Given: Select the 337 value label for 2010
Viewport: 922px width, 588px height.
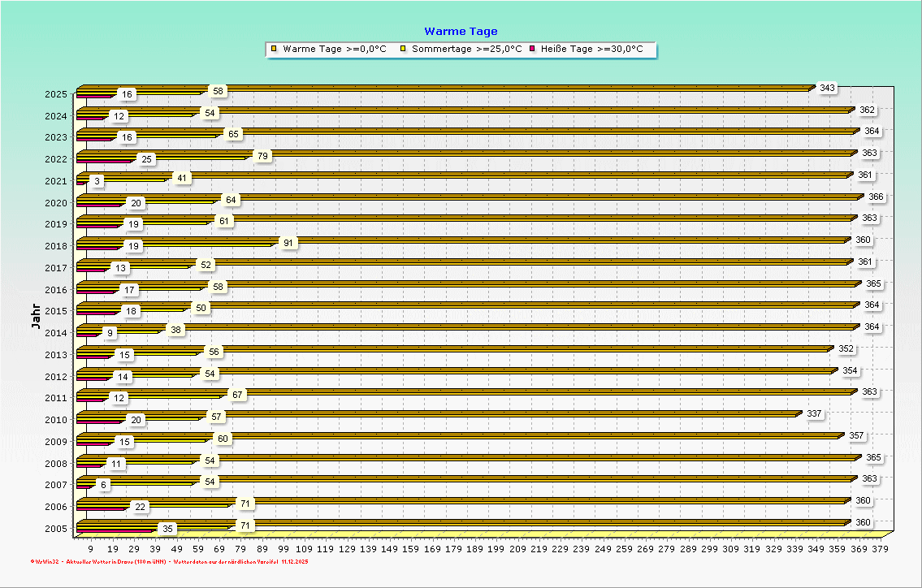Looking at the screenshot, I should tap(814, 414).
